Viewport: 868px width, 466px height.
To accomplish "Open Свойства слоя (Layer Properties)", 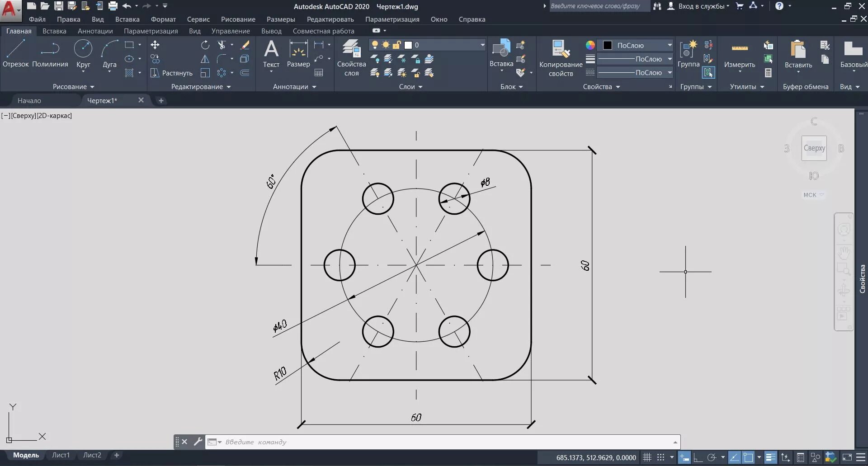I will pos(351,58).
